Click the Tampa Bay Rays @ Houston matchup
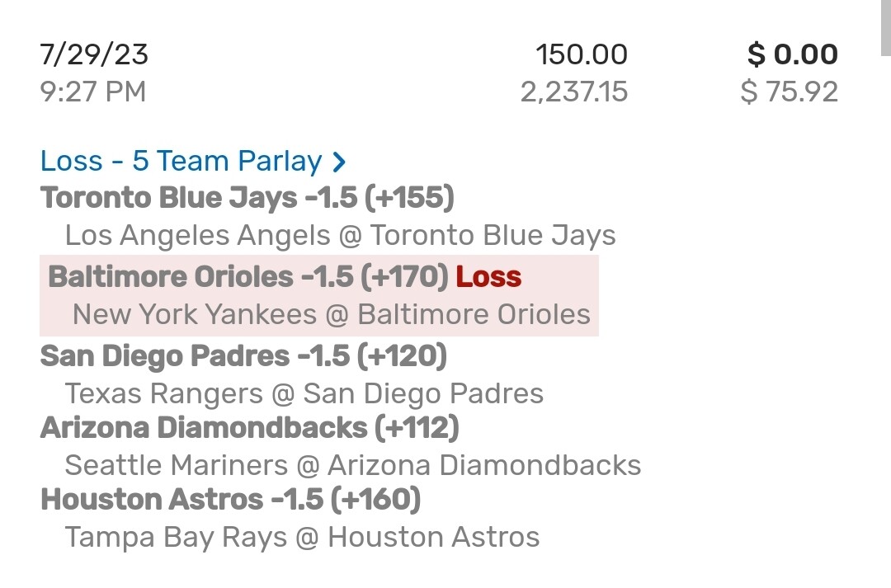Viewport: 891px width, 588px height. point(302,537)
